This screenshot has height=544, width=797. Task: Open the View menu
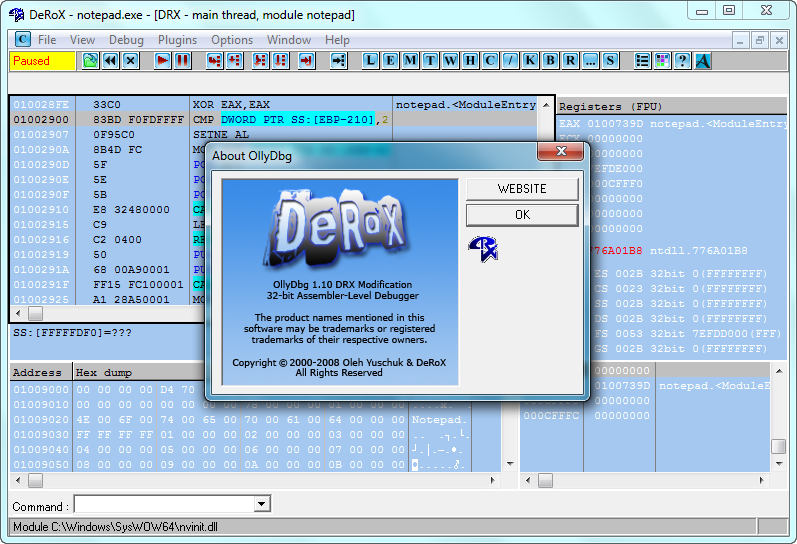click(82, 40)
